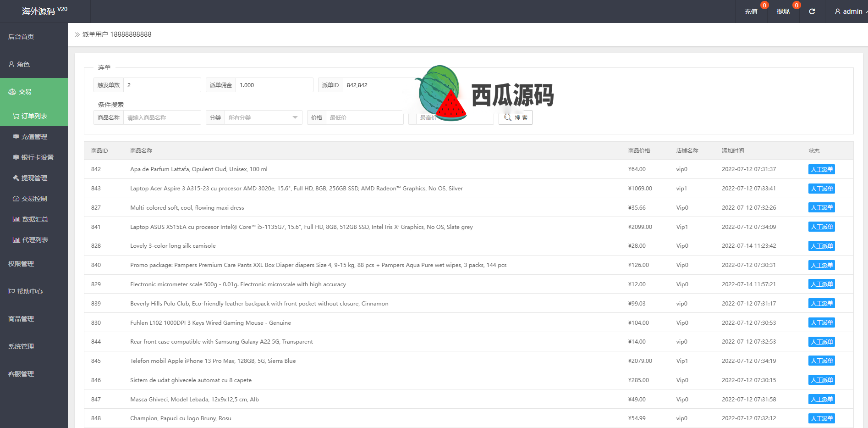The width and height of the screenshot is (868, 428).
Task: Click the hammer icon beside 提现管理
Action: pos(16,178)
